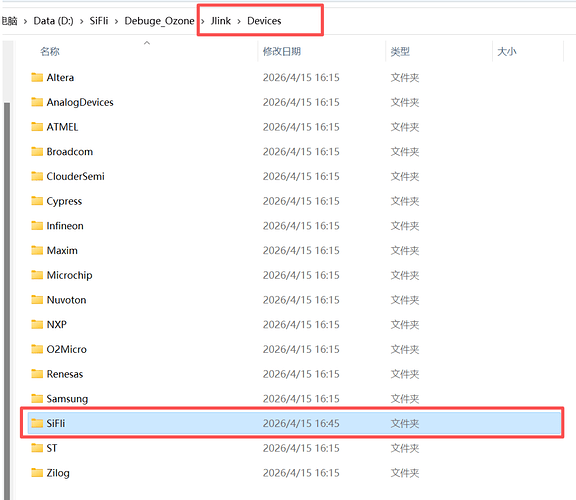Expand the chevron after Jlink in the address bar
576x500 pixels.
tap(239, 21)
